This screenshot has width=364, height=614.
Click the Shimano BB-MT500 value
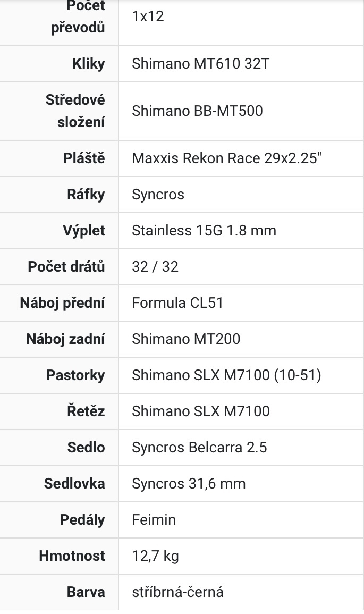(x=197, y=111)
